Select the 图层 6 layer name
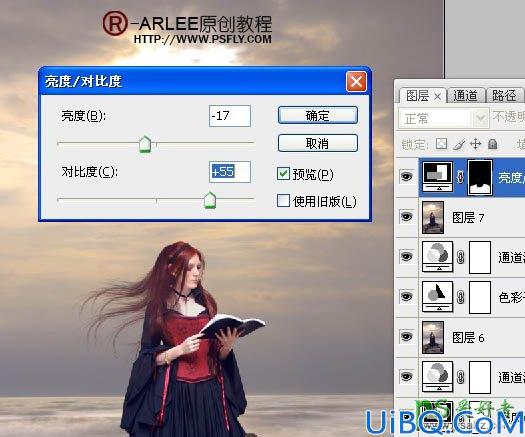Image resolution: width=525 pixels, height=437 pixels. click(x=468, y=338)
